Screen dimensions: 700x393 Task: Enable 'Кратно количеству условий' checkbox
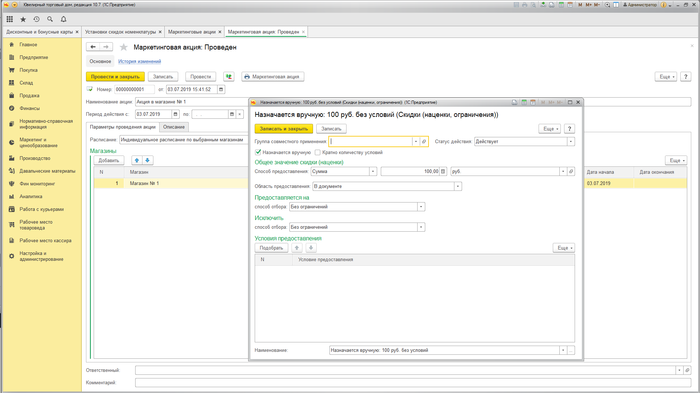(317, 152)
